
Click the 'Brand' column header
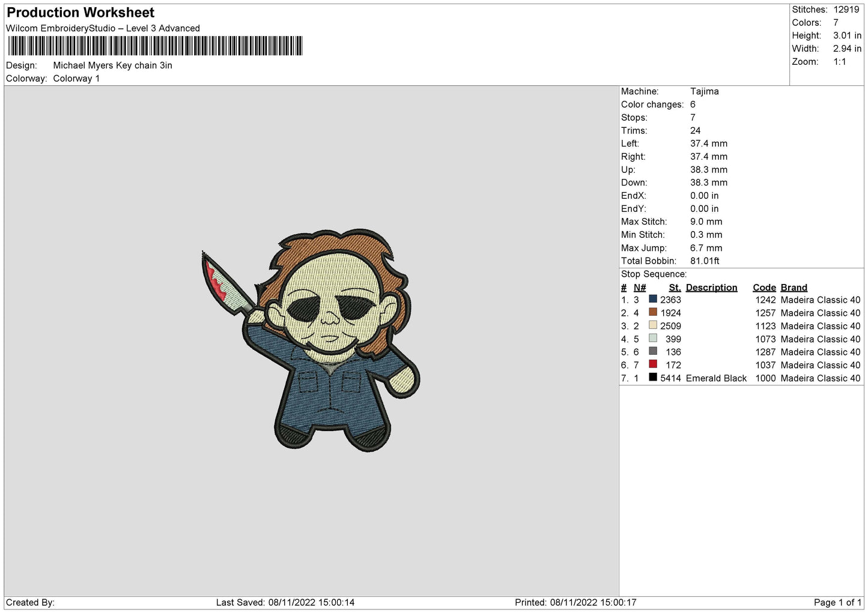click(x=794, y=288)
